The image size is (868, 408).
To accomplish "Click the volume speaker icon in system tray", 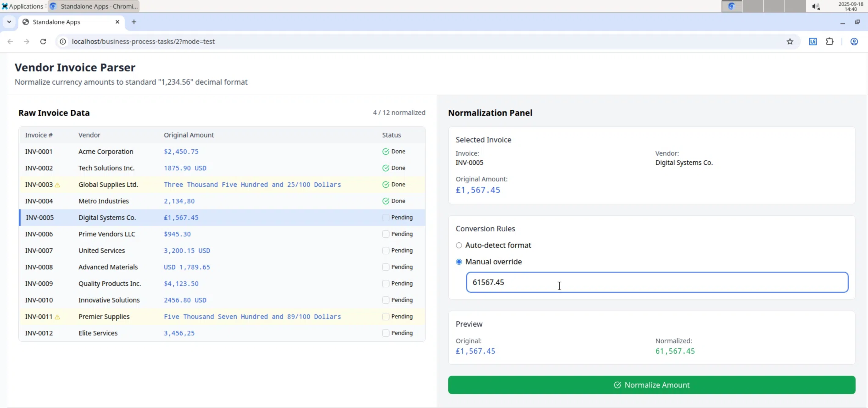I will (815, 6).
